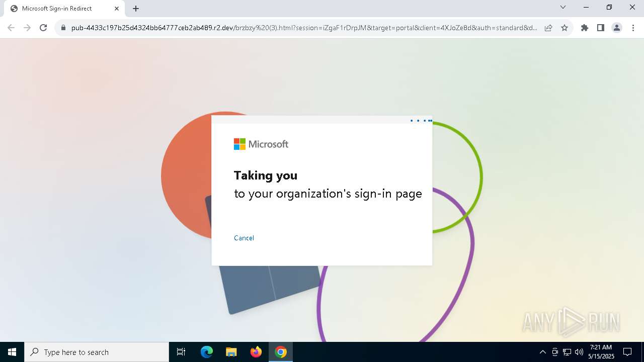Open the volume tray icon
The image size is (644, 362).
(579, 352)
